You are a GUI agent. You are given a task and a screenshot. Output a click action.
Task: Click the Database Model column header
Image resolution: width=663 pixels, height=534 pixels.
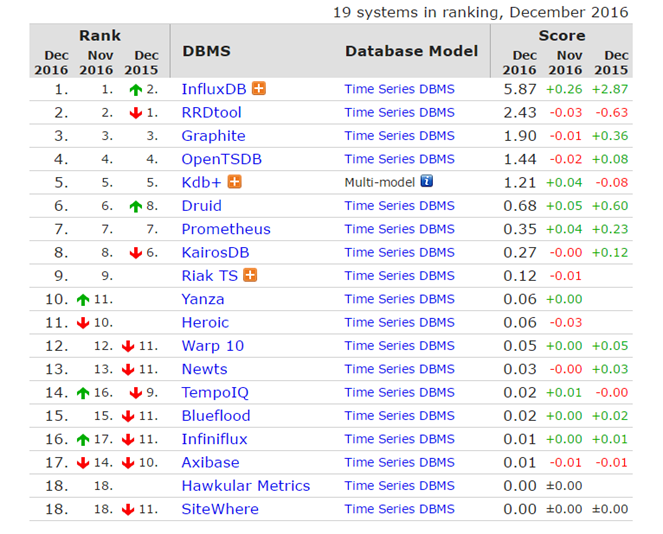pos(411,51)
